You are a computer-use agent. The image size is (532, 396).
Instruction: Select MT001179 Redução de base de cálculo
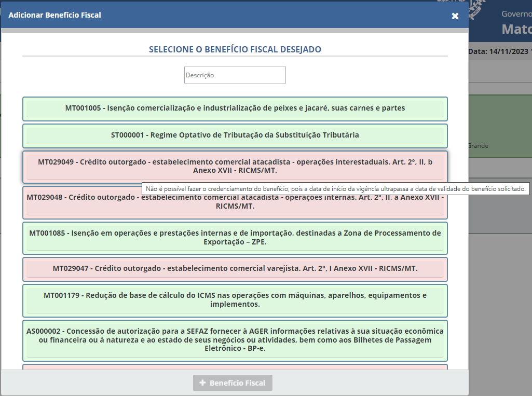tap(235, 301)
